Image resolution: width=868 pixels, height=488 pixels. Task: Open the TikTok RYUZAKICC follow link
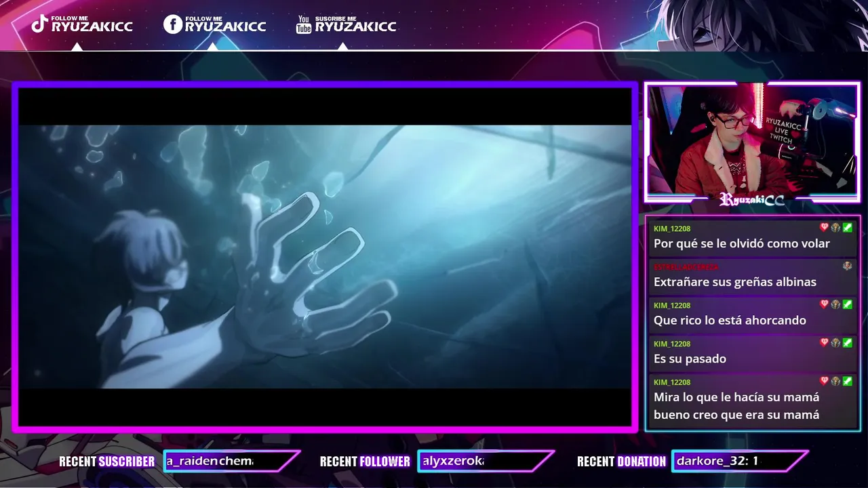[x=82, y=24]
